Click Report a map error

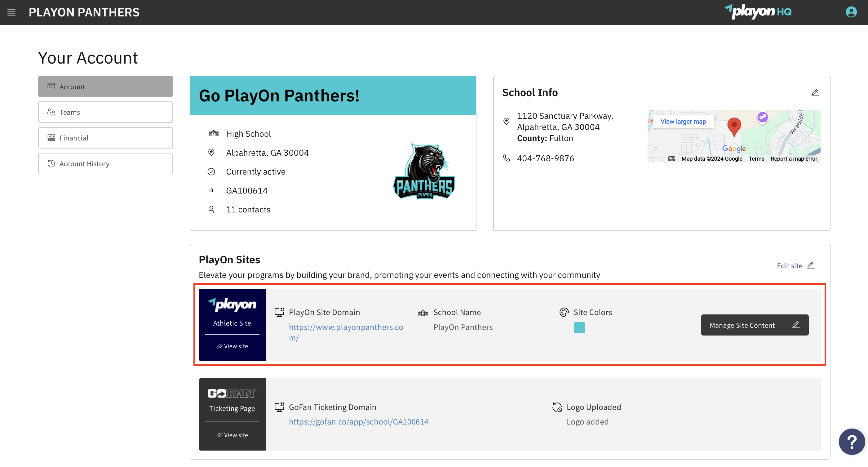(794, 159)
